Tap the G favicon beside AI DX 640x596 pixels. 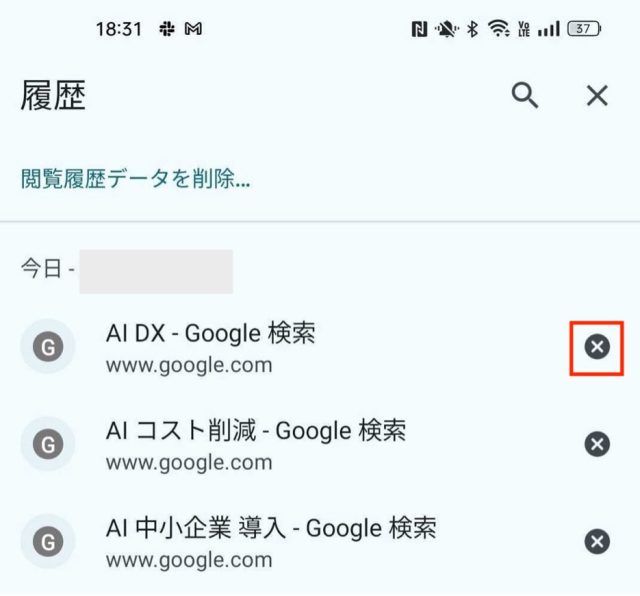[48, 347]
